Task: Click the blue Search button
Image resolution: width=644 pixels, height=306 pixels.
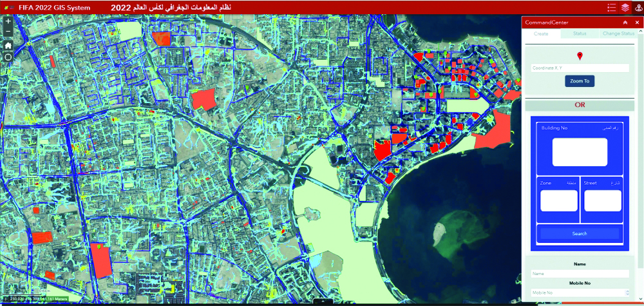Action: point(580,233)
